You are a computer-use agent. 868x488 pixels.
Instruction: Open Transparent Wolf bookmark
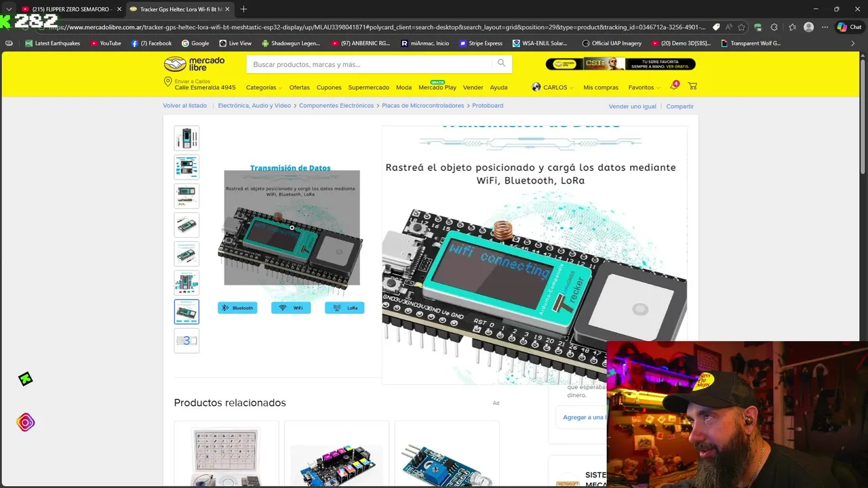point(751,43)
